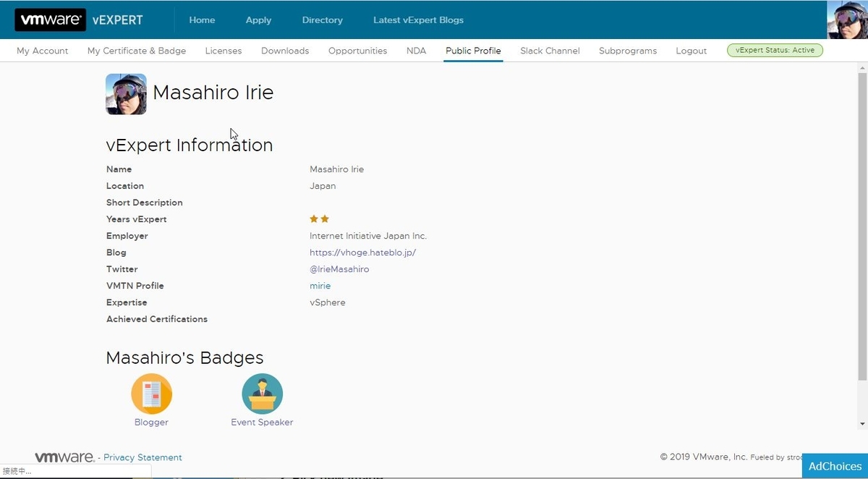Screen dimensions: 868x479
Task: Log out via the Logout link
Action: tap(692, 51)
